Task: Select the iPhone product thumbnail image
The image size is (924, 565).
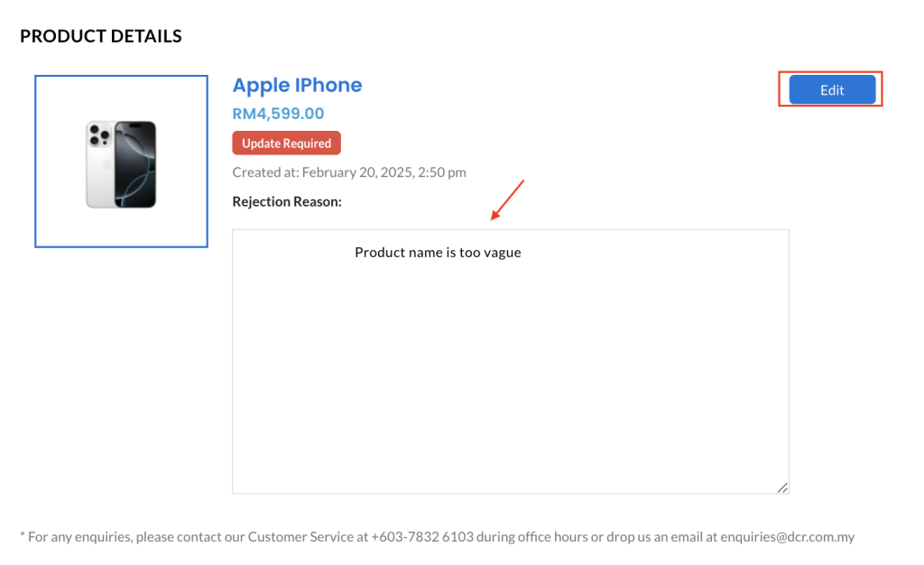Action: [121, 162]
